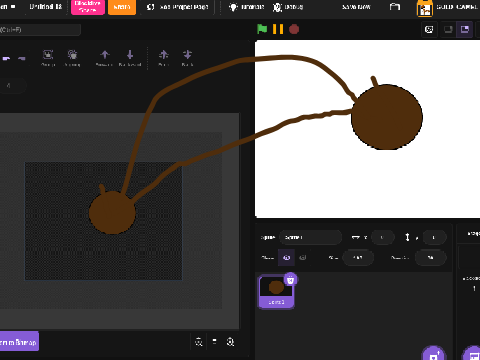The height and width of the screenshot is (360, 480).
Task: Show the sprite with the eye icon
Action: [x=286, y=257]
